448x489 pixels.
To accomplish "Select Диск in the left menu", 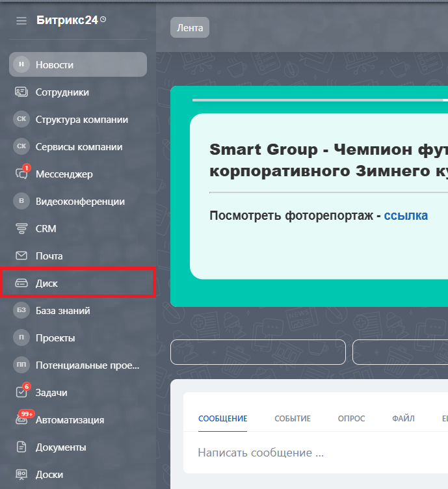I will pyautogui.click(x=78, y=283).
